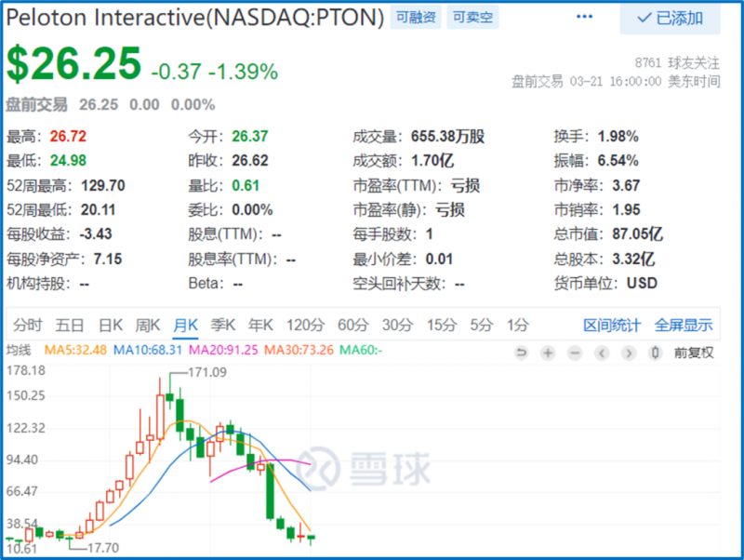
Task: Switch to the 15分 chart tab
Action: click(441, 325)
